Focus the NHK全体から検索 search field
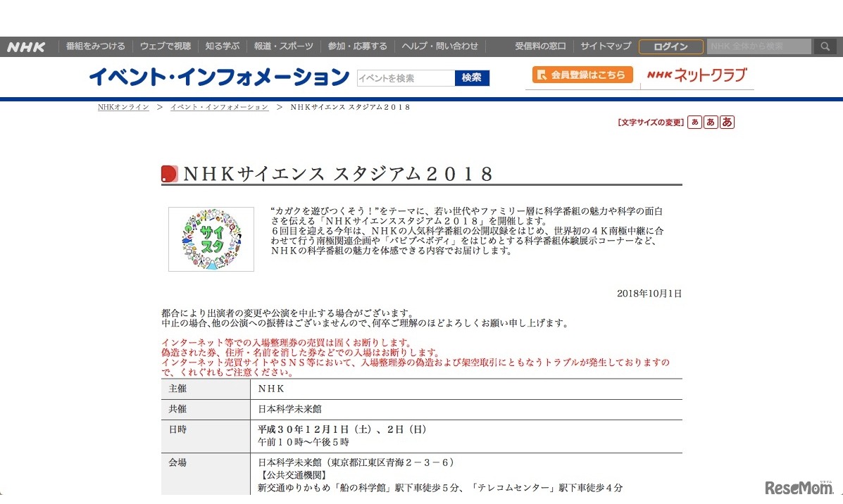843x504 pixels. [759, 46]
